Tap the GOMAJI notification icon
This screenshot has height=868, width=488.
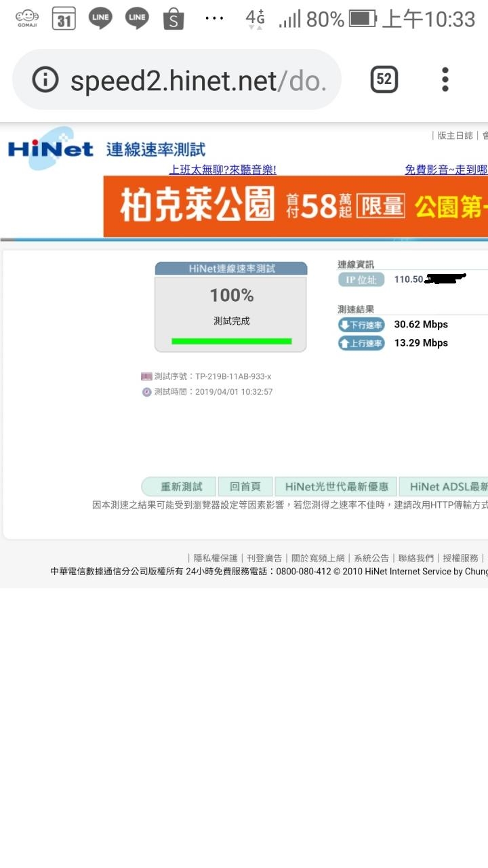point(27,19)
